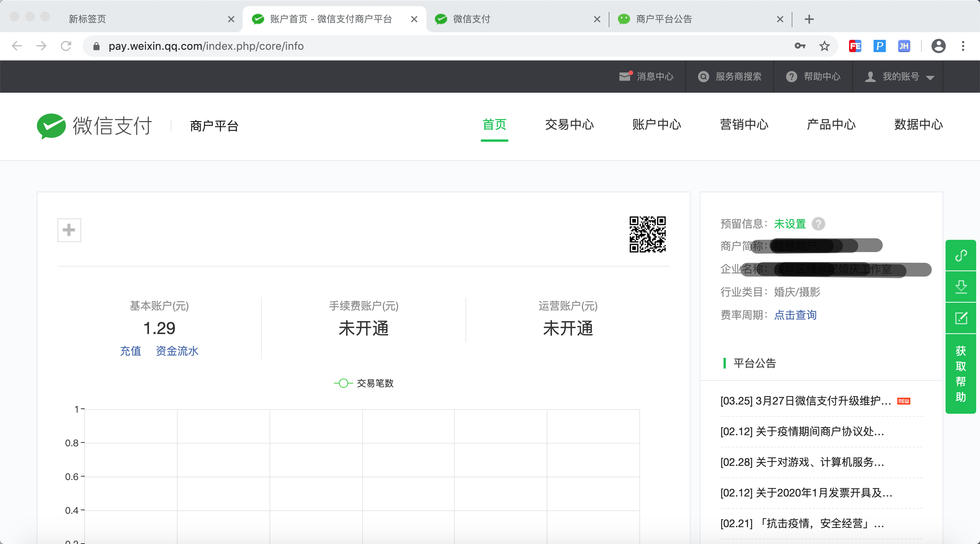Click the merchant QR code image
This screenshot has height=544, width=980.
point(647,234)
